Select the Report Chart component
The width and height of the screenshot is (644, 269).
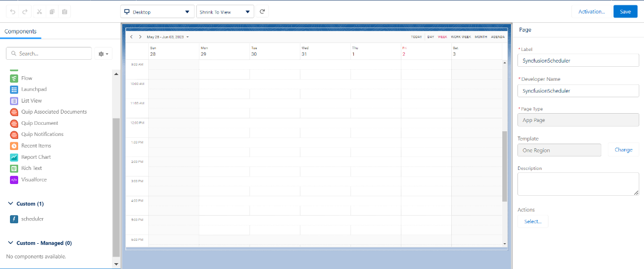click(36, 157)
